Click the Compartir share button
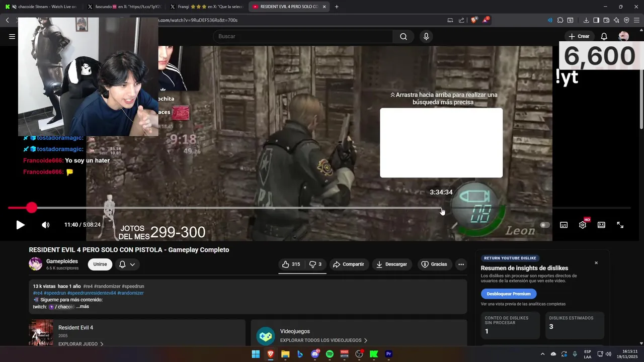Viewport: 644px width, 362px height. (349, 264)
